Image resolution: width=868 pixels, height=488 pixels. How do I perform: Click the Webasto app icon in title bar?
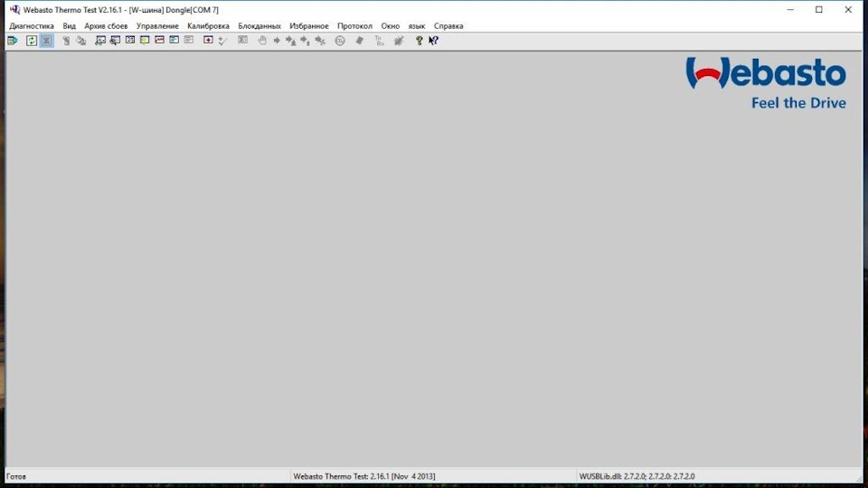point(15,9)
